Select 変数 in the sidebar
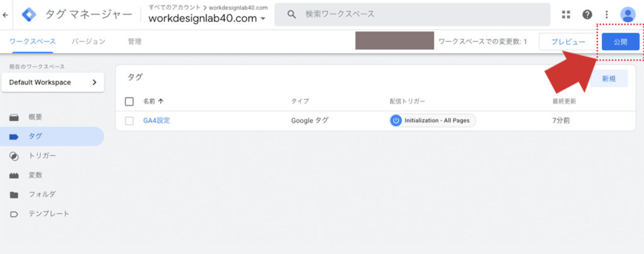 coord(35,175)
